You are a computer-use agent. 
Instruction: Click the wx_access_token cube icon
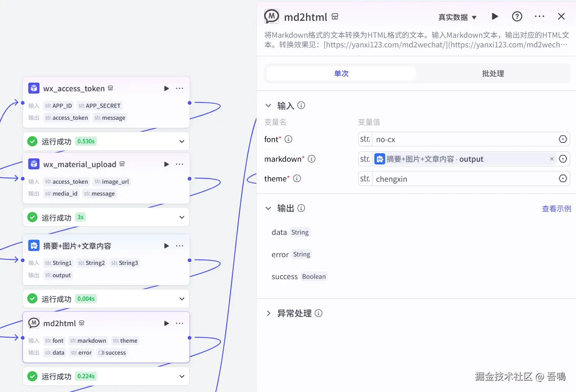point(34,88)
